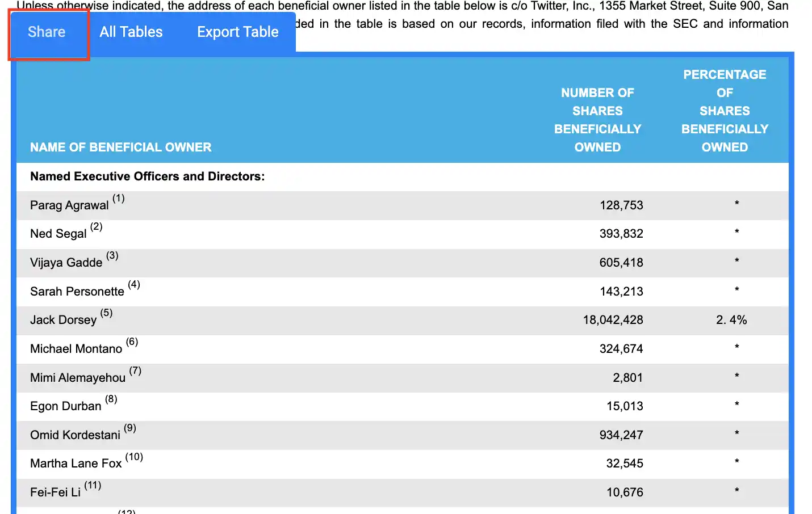Click Fei-Fei Li's share count 10,676

(625, 492)
